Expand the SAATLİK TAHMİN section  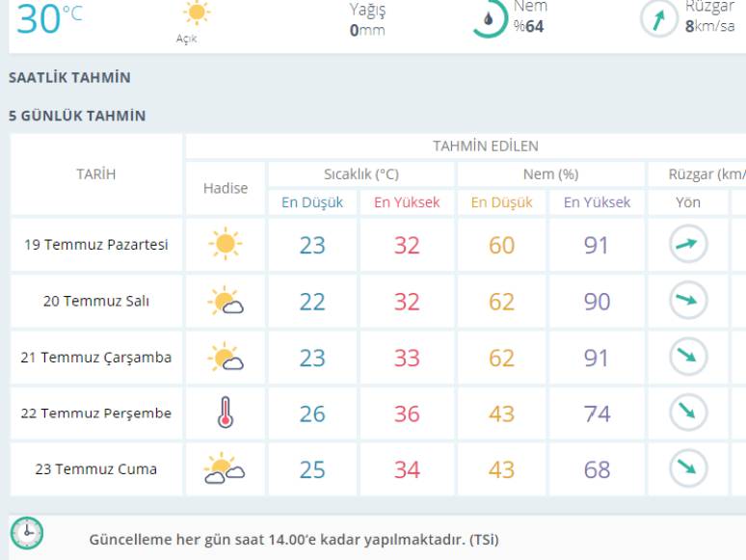69,77
